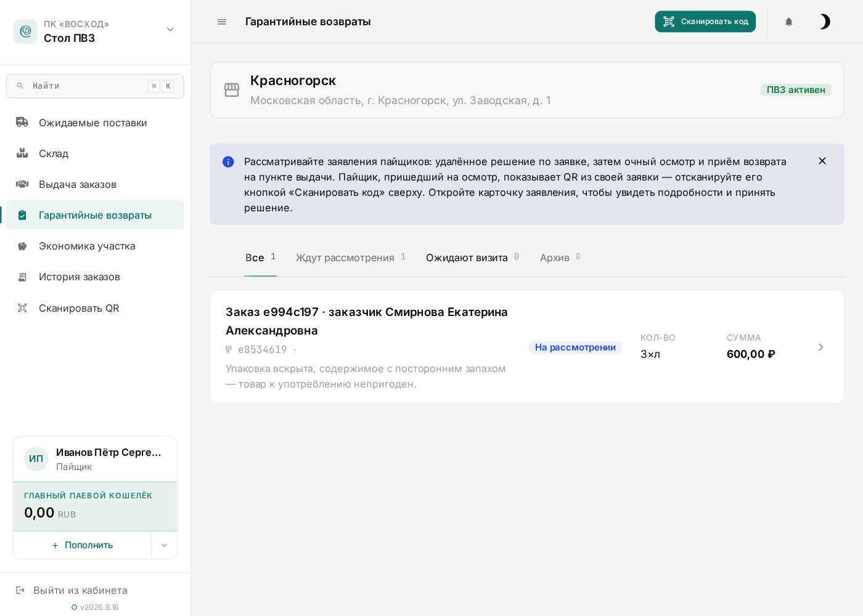Click the clipboard icon for Гарантийные возвраты
The height and width of the screenshot is (616, 863).
(22, 215)
